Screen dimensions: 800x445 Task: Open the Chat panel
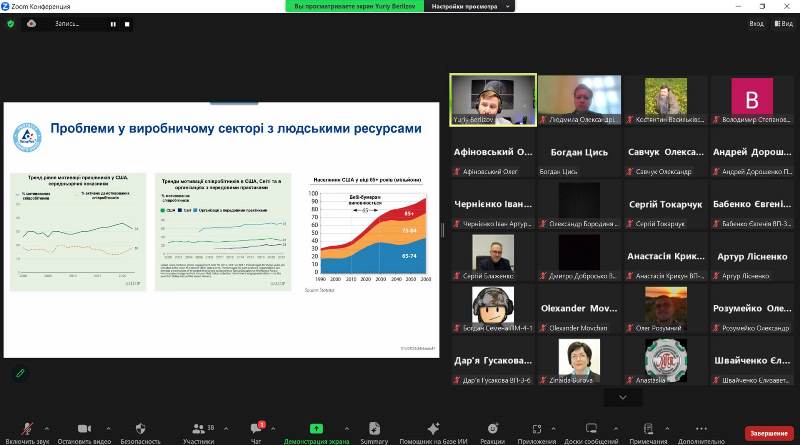[256, 433]
